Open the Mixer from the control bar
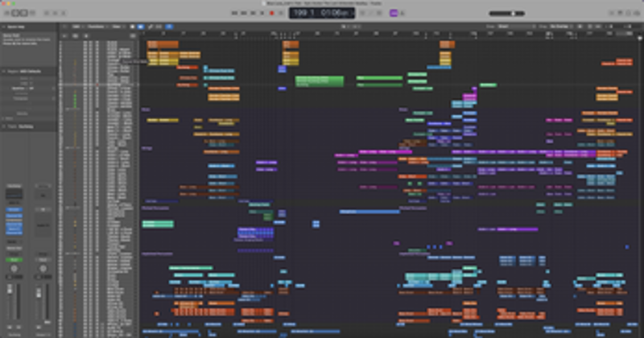This screenshot has width=644, height=338. 55,13
